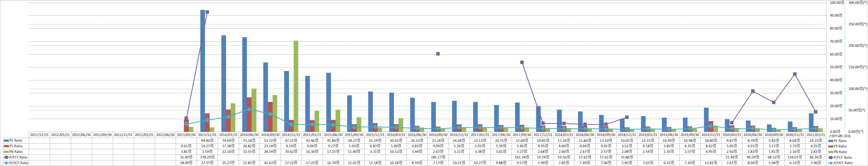Click the 150.00倍(*) label on the outer right axis
The width and height of the screenshot is (868, 166).
858,67
